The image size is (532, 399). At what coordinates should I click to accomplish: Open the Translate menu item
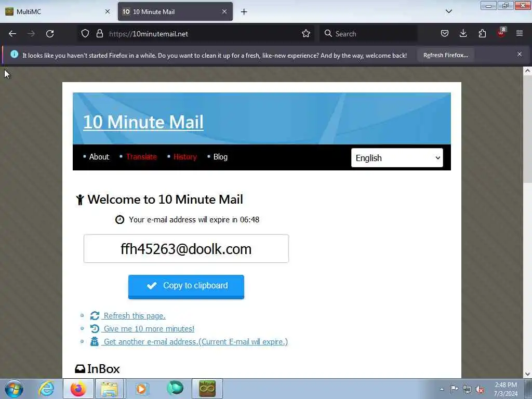point(141,157)
